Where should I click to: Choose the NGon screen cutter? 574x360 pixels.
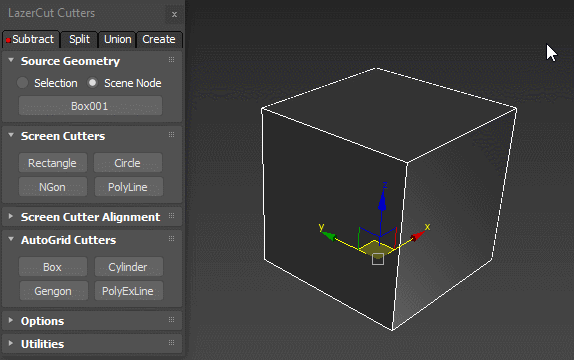53,187
